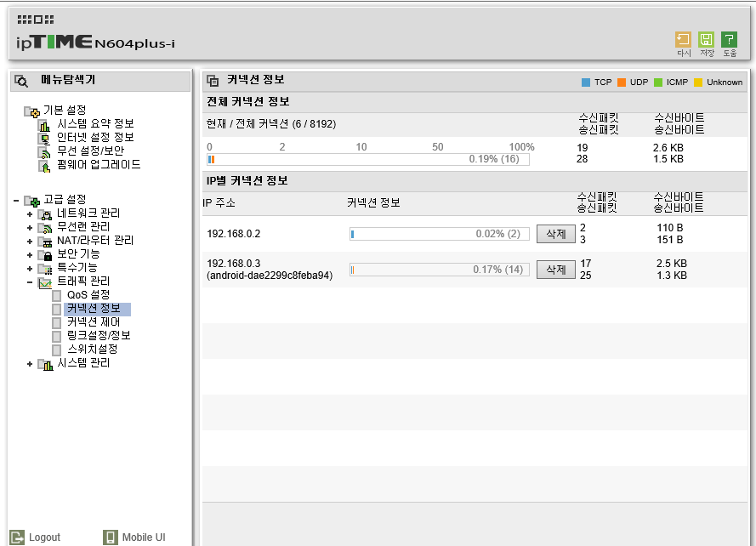Viewport: 756px width, 546px height.
Task: Open the 스위치설정 menu item
Action: tap(92, 350)
